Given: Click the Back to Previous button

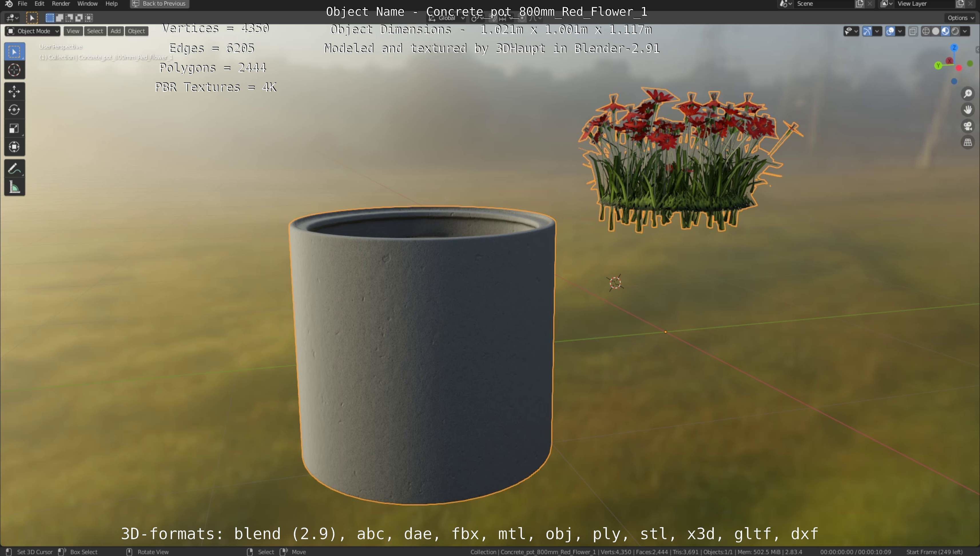Looking at the screenshot, I should coord(160,4).
